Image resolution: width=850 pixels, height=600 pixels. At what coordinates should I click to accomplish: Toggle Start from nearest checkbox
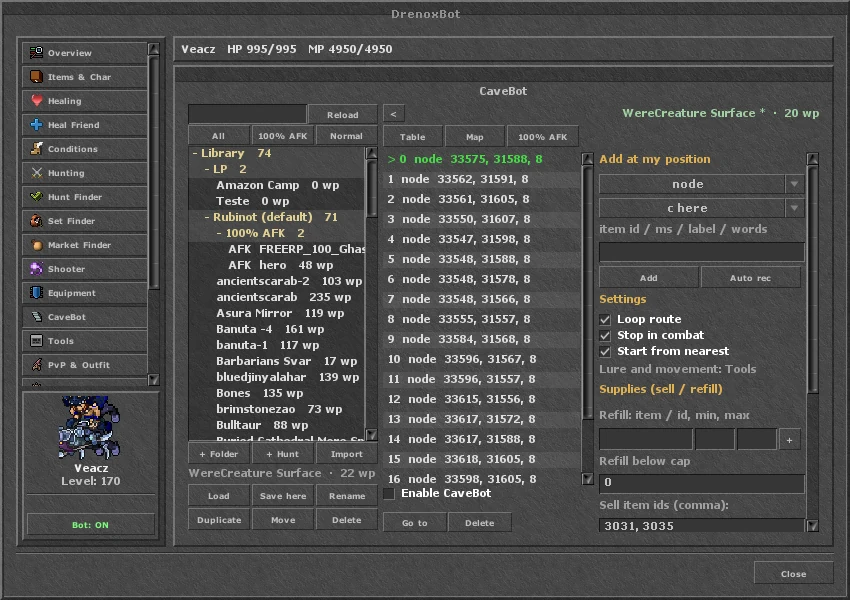pyautogui.click(x=605, y=351)
